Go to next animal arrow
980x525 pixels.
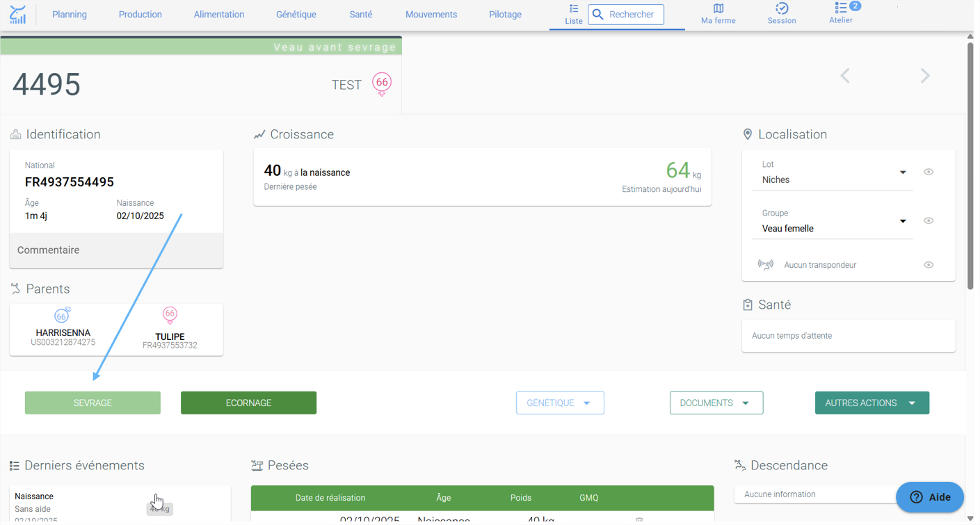click(x=925, y=76)
